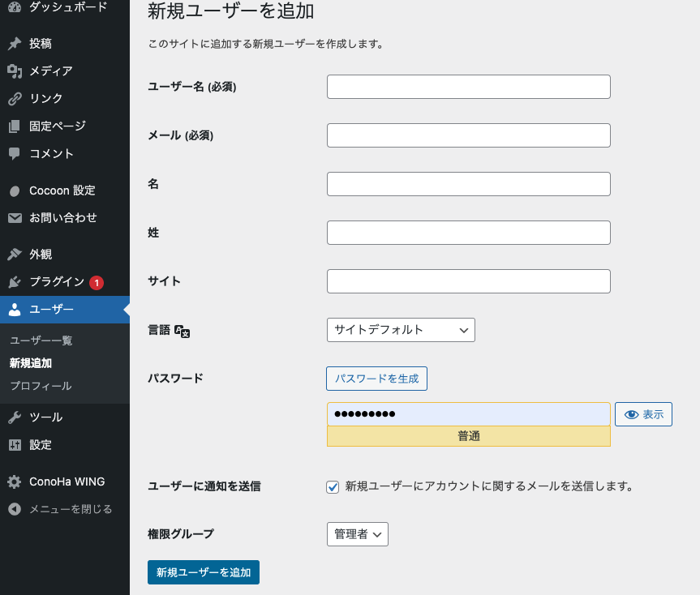700x595 pixels.
Task: Open the 言語 site default dropdown
Action: 401,330
